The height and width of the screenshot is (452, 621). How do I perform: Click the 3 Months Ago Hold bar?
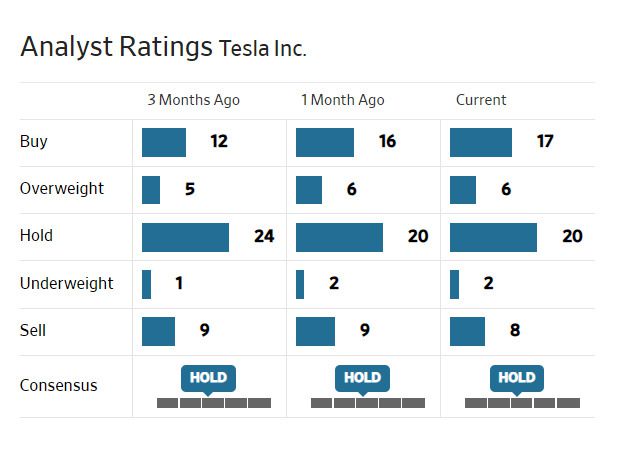185,237
